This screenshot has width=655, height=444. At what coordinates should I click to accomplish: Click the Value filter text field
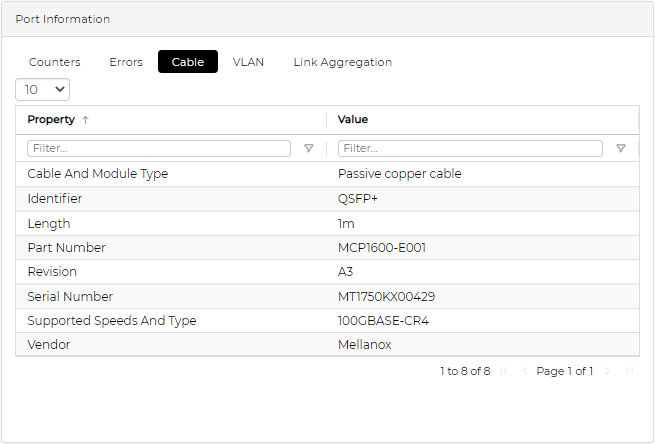pos(470,148)
